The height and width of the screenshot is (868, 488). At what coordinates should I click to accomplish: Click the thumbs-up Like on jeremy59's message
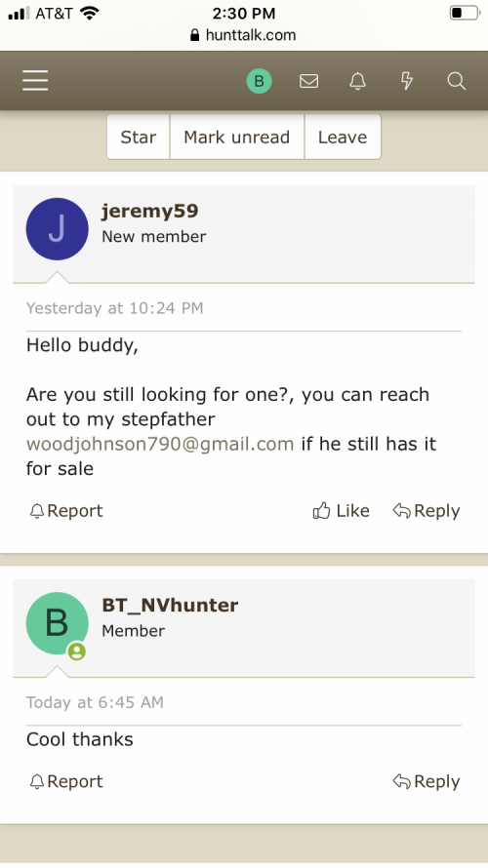coord(342,510)
